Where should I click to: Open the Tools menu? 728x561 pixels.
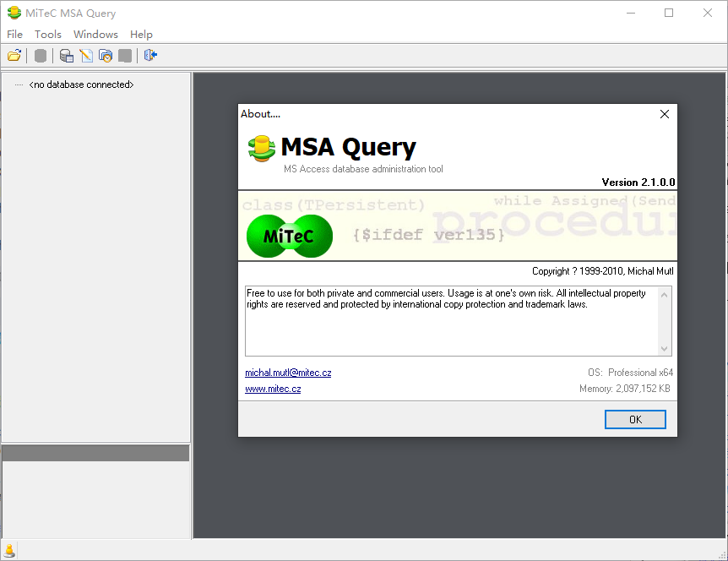click(47, 35)
